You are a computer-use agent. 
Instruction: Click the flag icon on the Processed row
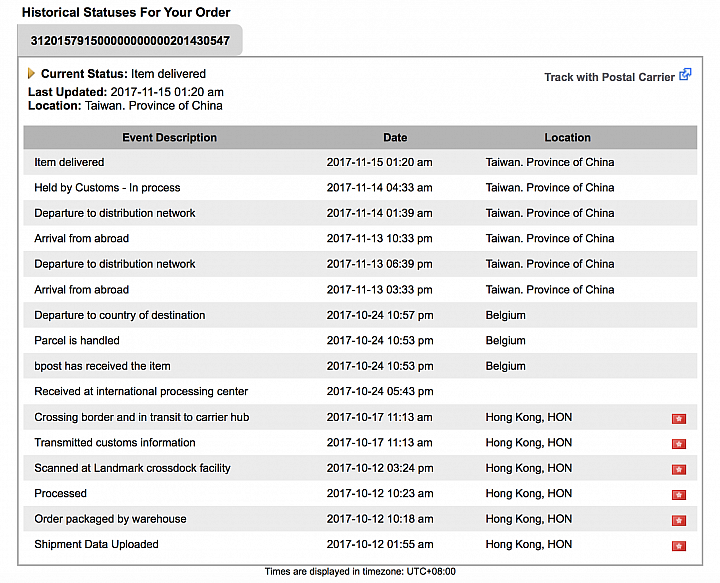click(x=679, y=494)
